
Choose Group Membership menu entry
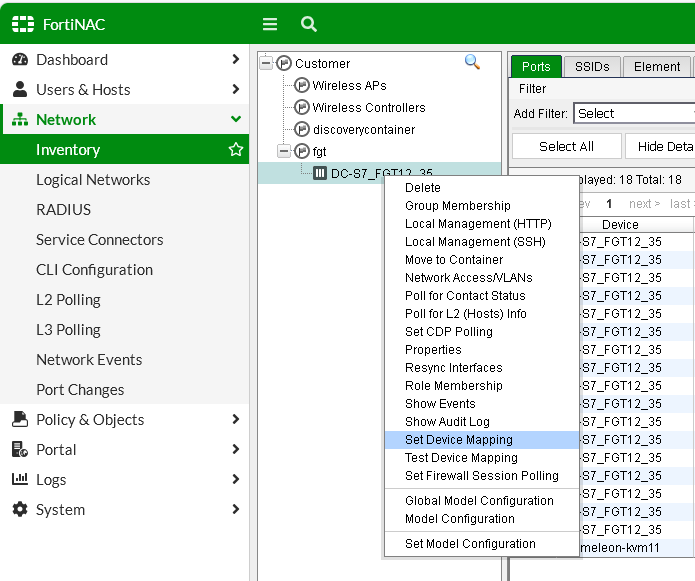pyautogui.click(x=482, y=206)
